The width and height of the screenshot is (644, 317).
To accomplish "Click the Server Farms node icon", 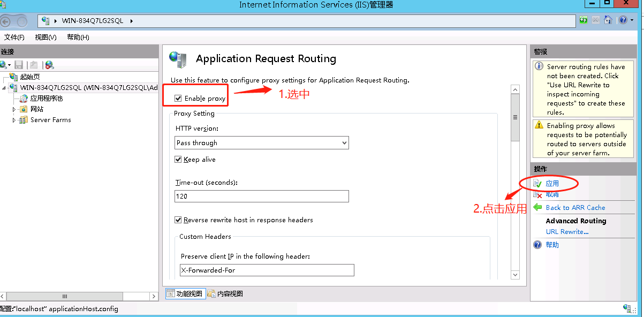I will click(x=24, y=120).
